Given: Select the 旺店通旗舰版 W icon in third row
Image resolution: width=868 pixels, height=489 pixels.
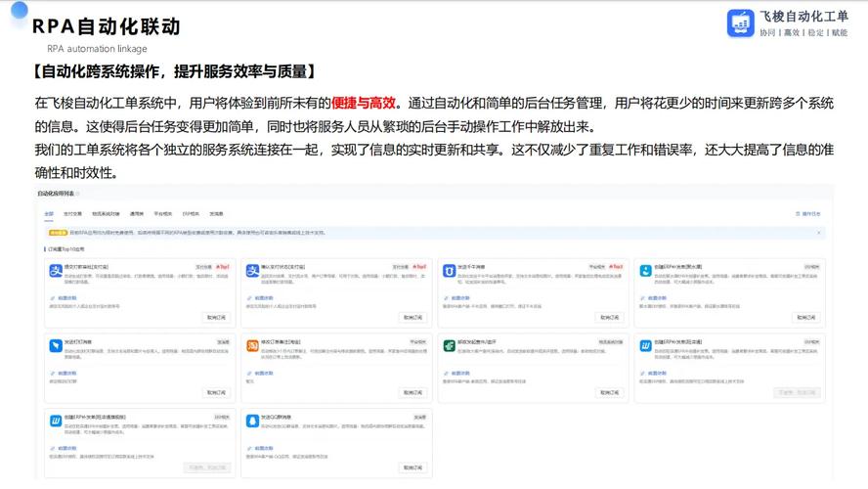Looking at the screenshot, I should coord(56,421).
